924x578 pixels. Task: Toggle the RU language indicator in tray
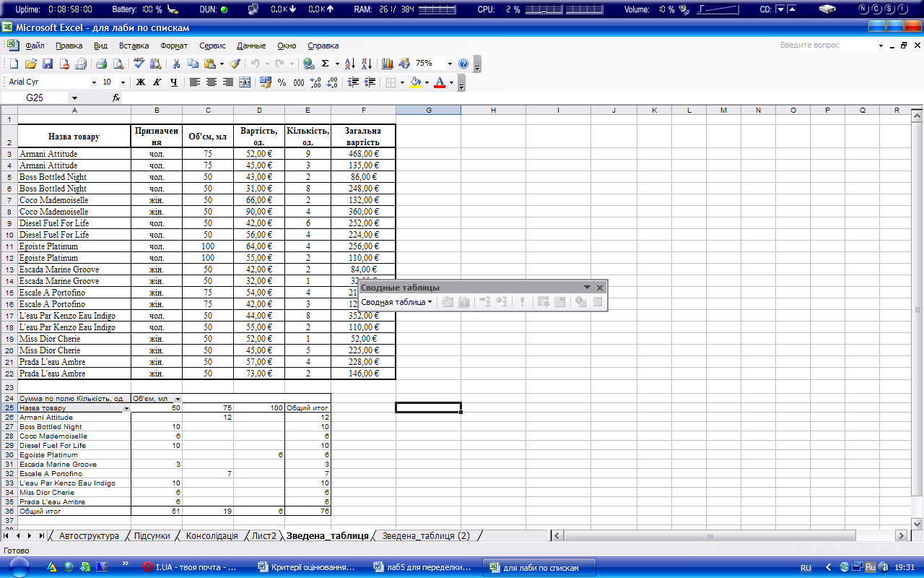point(806,568)
